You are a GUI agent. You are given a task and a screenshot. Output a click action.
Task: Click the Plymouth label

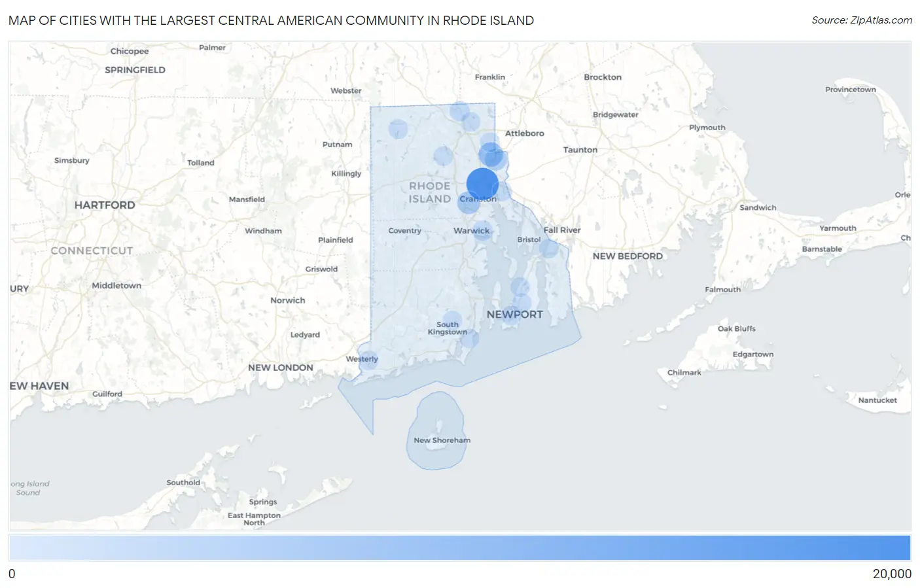click(x=707, y=128)
